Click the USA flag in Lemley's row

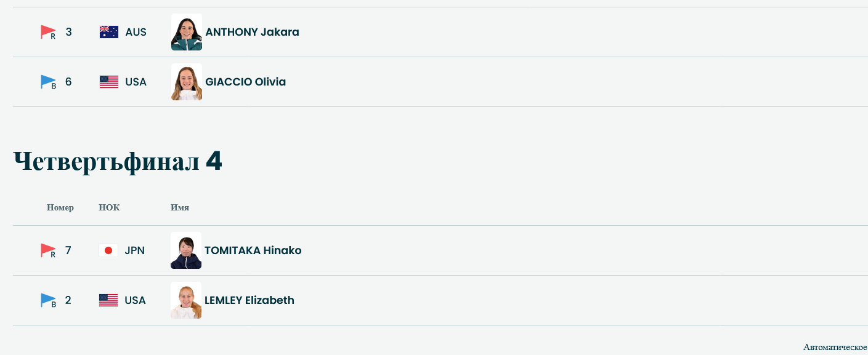pyautogui.click(x=108, y=300)
